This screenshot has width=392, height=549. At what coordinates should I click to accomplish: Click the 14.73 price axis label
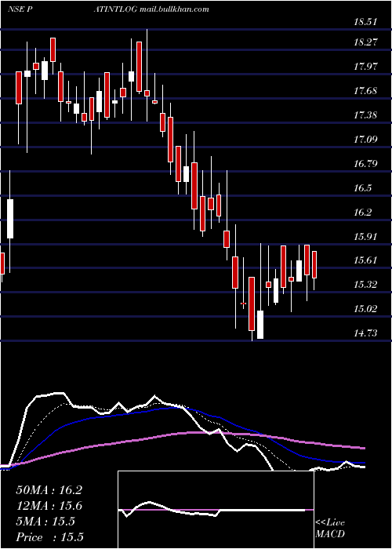[x=365, y=333]
